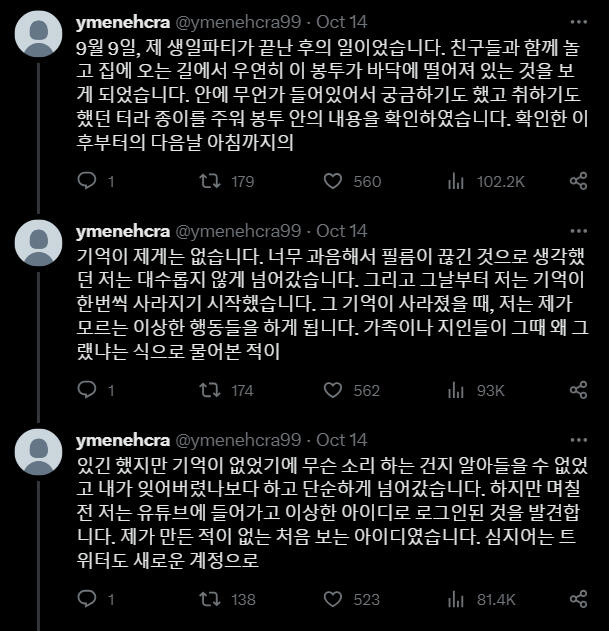Screen dimensions: 609x631
Task: Reply to the third tweet about 유튜브
Action: point(86,599)
